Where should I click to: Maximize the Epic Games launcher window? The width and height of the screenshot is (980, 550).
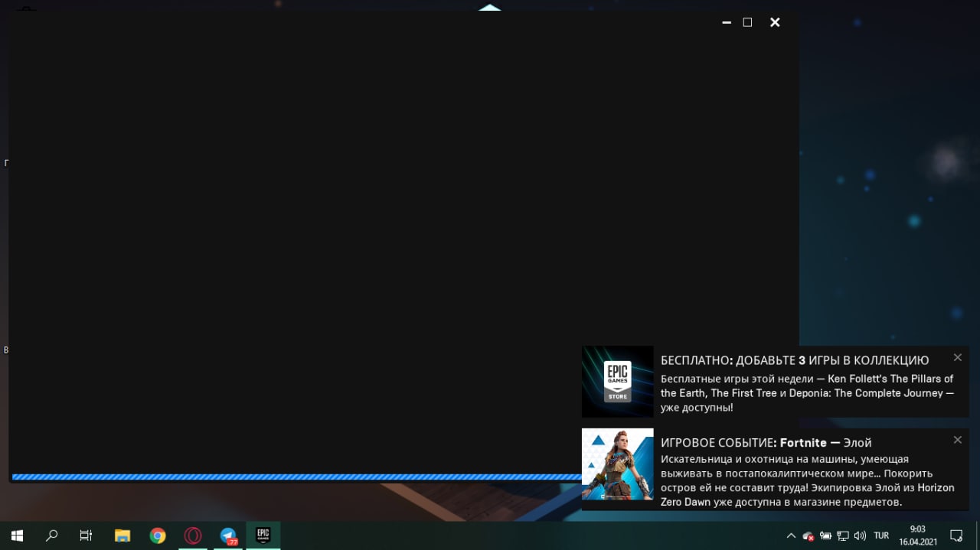748,22
